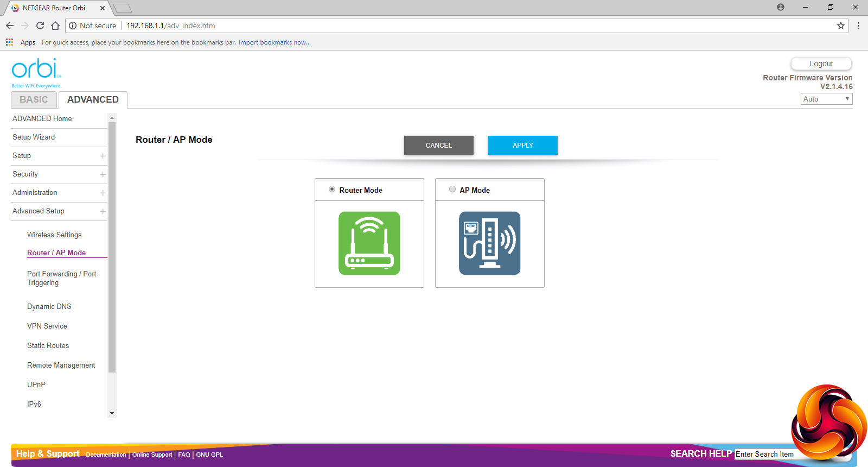Bookmark this page with the star
This screenshot has width=868, height=467.
[x=841, y=26]
